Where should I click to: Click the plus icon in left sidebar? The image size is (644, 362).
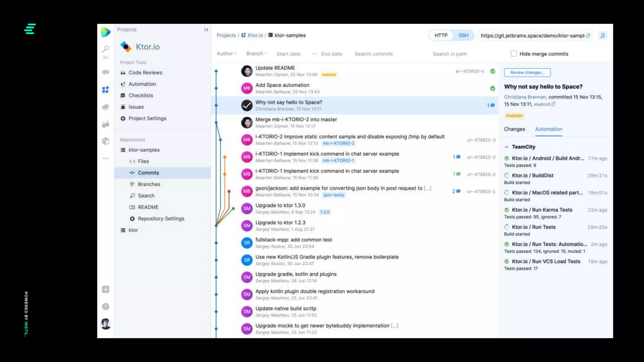(x=106, y=289)
